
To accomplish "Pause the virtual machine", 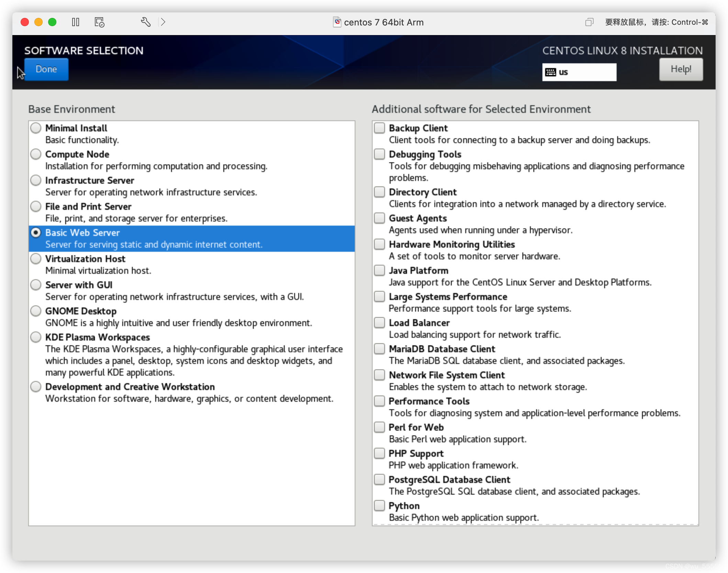I will coord(76,22).
